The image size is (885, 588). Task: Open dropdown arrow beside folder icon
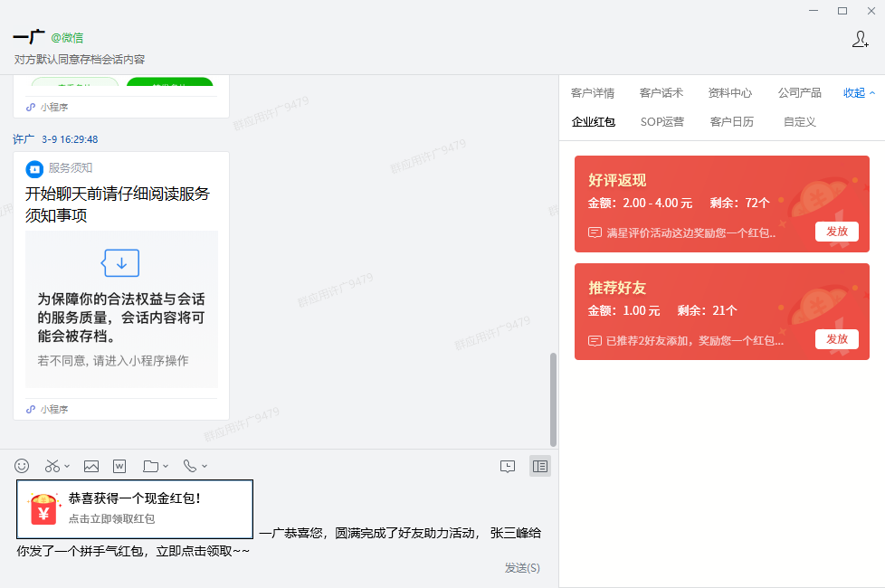(166, 467)
